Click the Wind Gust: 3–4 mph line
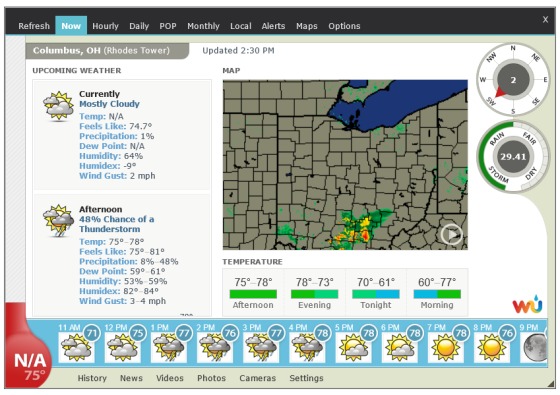This screenshot has width=560, height=395. point(122,301)
